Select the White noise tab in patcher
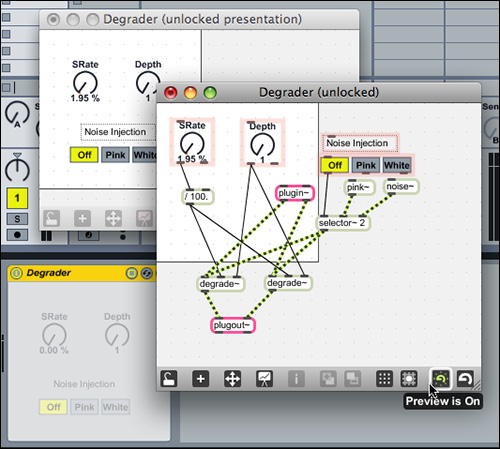 click(397, 165)
